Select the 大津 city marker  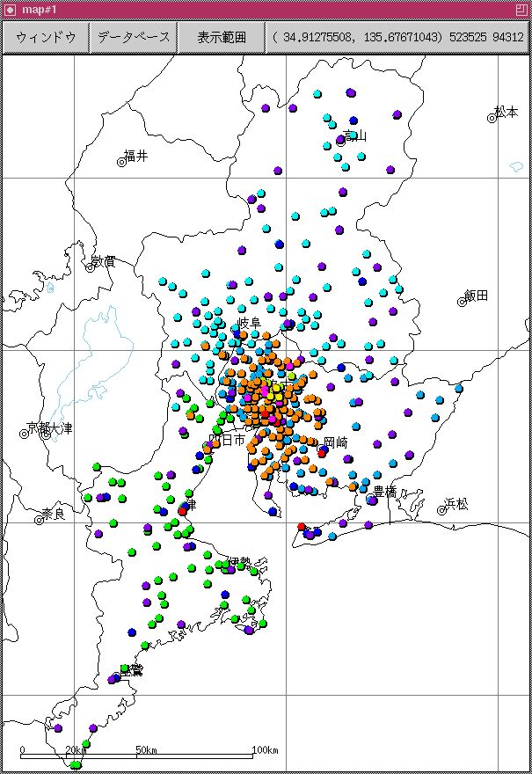(47, 434)
